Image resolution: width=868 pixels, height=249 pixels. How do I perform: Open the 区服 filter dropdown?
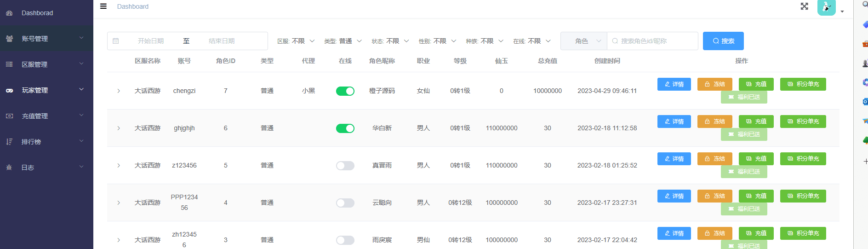click(303, 41)
